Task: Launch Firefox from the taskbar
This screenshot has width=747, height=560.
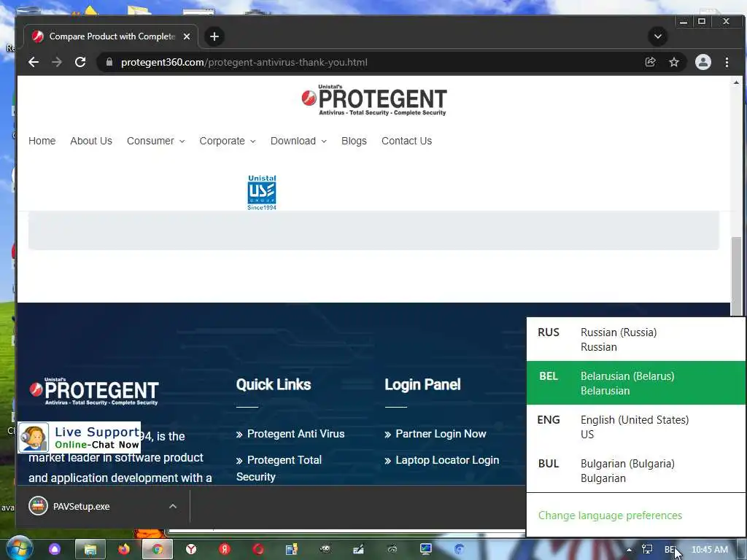Action: pyautogui.click(x=124, y=549)
